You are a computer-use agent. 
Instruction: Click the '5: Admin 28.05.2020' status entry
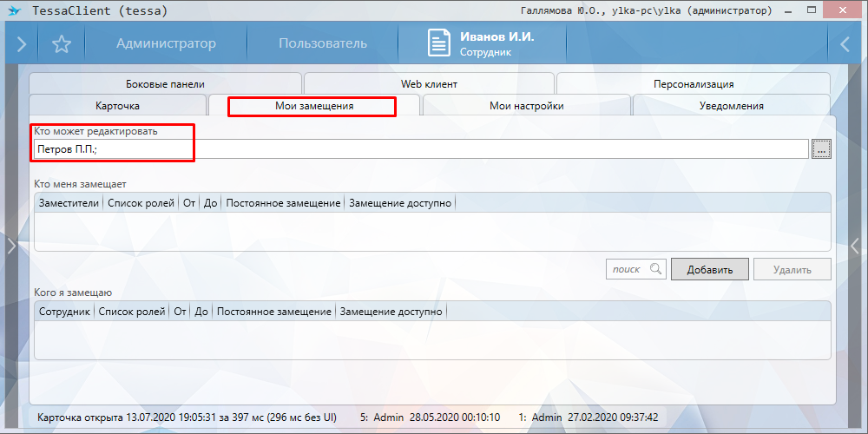click(431, 417)
